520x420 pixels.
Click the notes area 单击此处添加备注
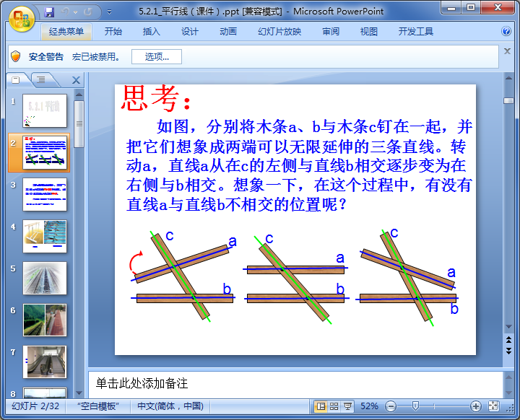[x=142, y=383]
